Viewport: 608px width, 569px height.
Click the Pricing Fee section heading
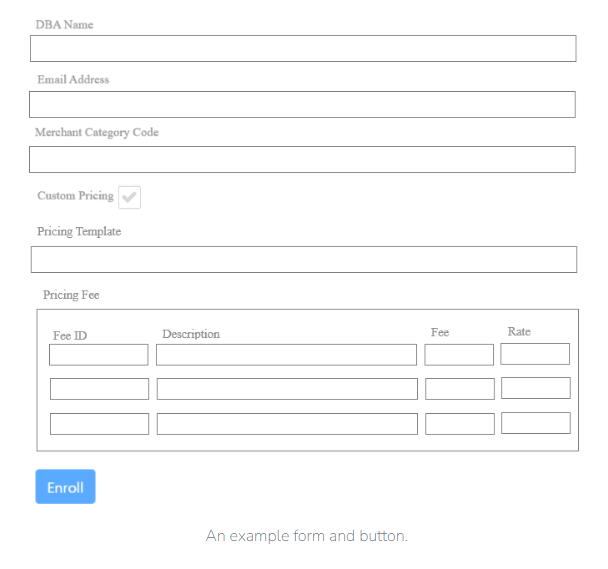coord(71,296)
